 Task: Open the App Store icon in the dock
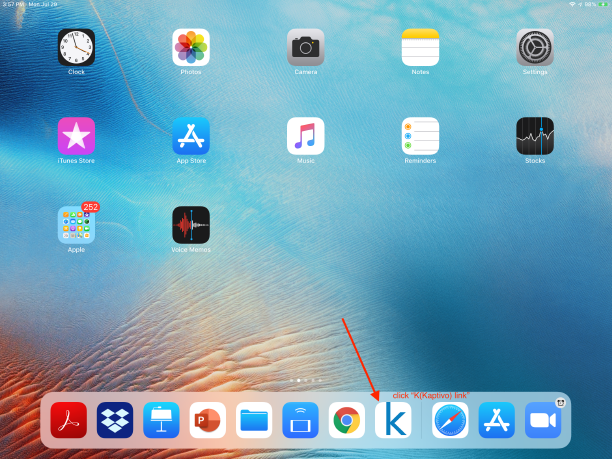496,420
